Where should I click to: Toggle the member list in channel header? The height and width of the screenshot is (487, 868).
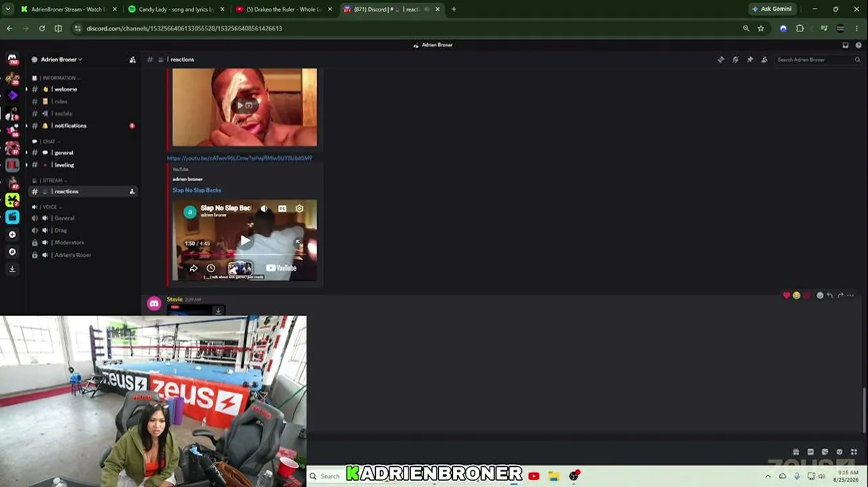coord(765,60)
